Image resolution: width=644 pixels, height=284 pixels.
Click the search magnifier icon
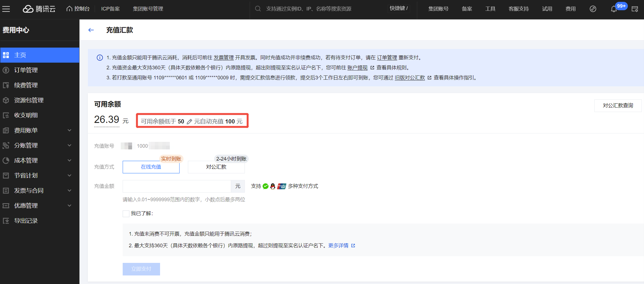tap(258, 9)
